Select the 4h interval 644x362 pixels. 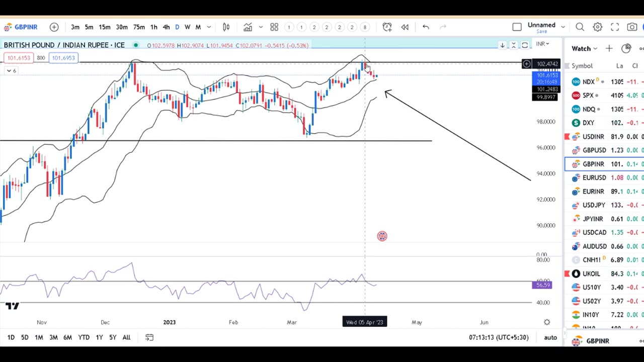pos(166,27)
